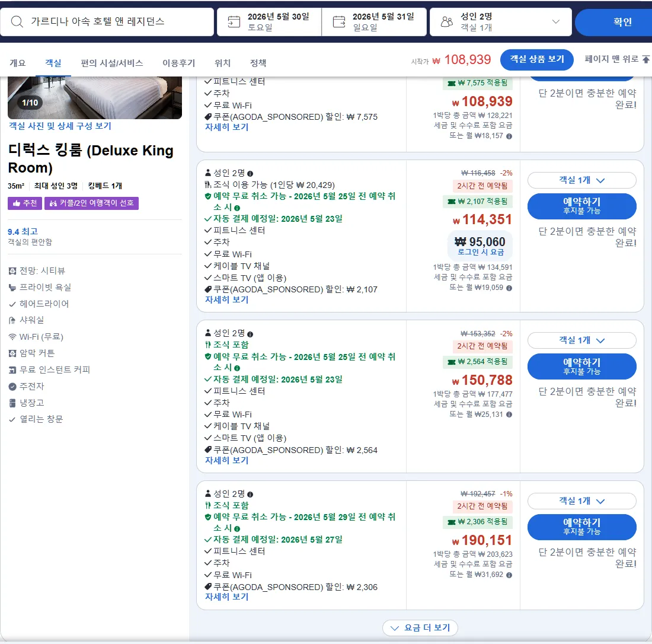Click the 객실 상품 보기 button
The width and height of the screenshot is (652, 644).
pos(537,59)
